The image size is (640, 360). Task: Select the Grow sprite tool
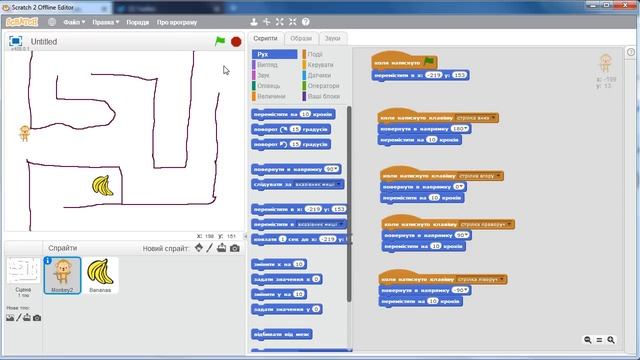coord(280,22)
